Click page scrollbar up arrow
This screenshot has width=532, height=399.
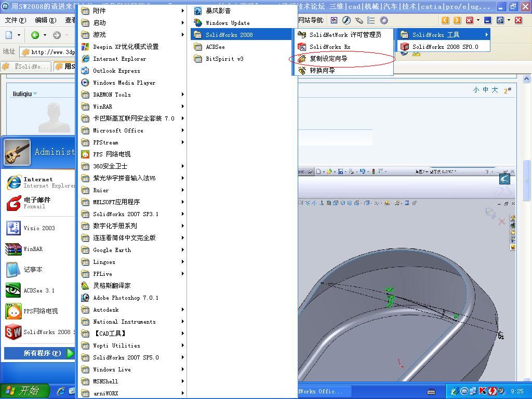pos(526,79)
